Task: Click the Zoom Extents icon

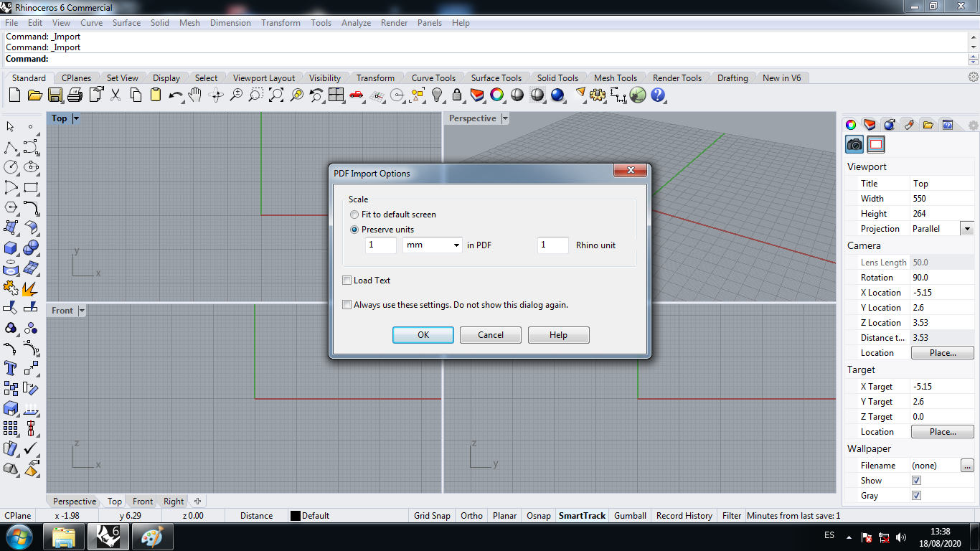Action: click(276, 95)
